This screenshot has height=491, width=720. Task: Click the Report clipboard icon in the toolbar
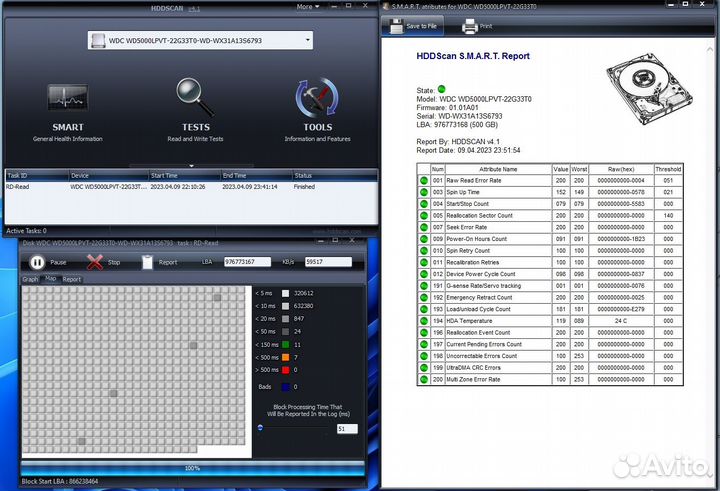(148, 262)
